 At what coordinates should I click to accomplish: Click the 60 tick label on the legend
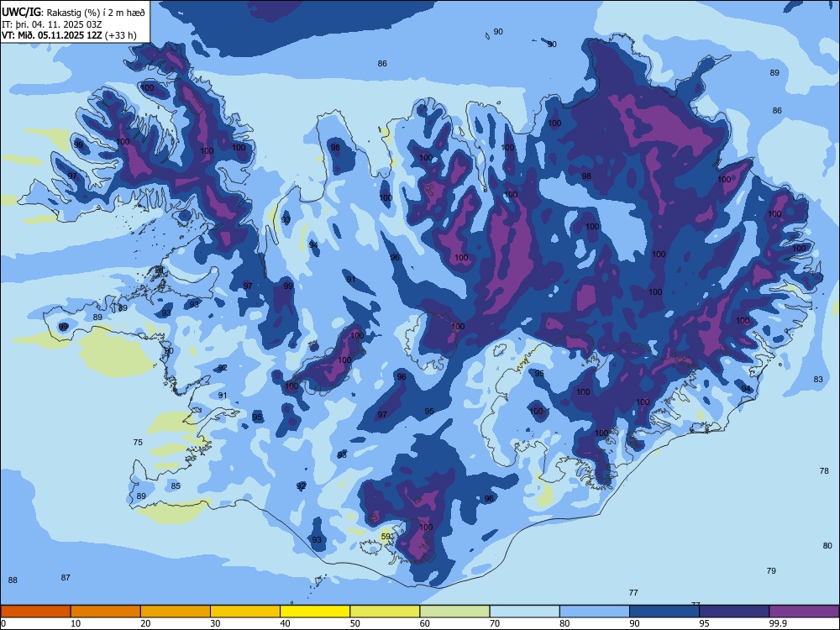point(425,623)
